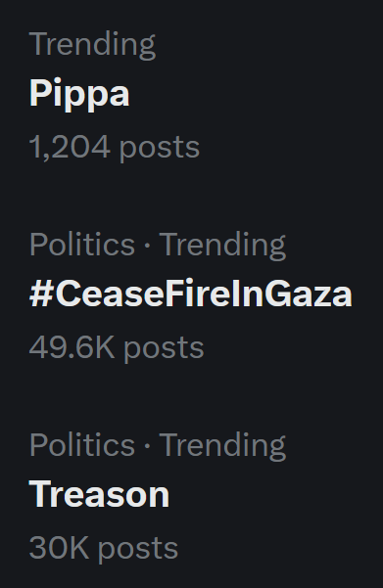Click the number 49.6K under #CeaseFireInGaza
This screenshot has width=383, height=588.
coord(72,347)
